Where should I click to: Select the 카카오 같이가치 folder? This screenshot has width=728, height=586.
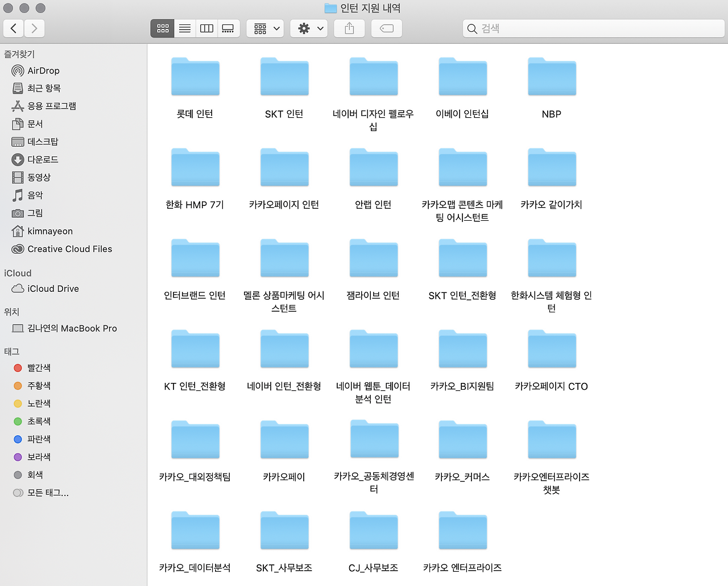pos(552,179)
